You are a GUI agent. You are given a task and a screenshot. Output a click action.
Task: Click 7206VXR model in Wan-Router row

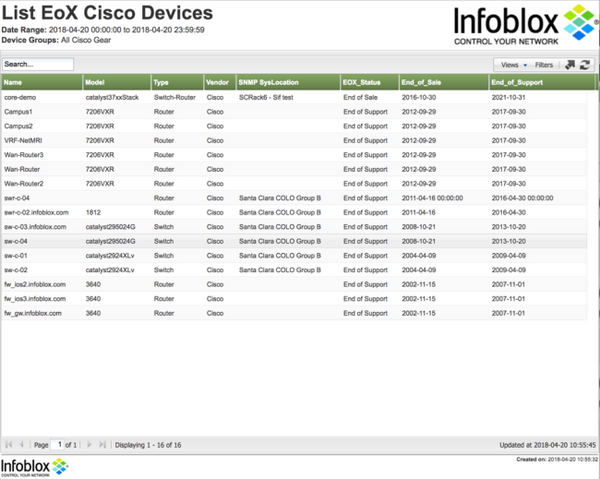[99, 169]
